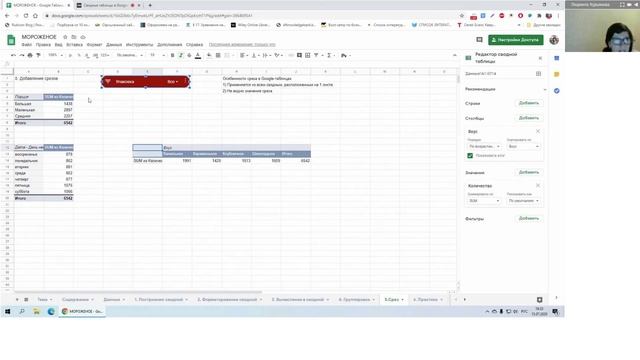Open the Keep notes side panel icon

coord(556,74)
